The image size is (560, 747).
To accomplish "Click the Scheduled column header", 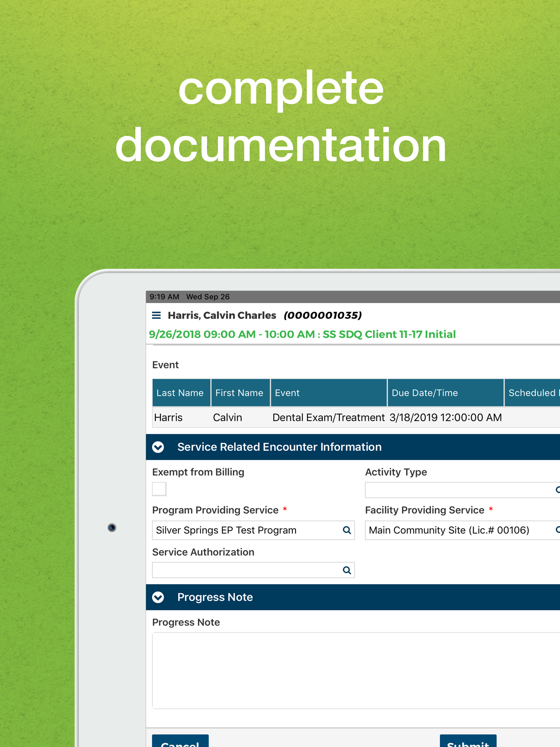I will tap(532, 393).
